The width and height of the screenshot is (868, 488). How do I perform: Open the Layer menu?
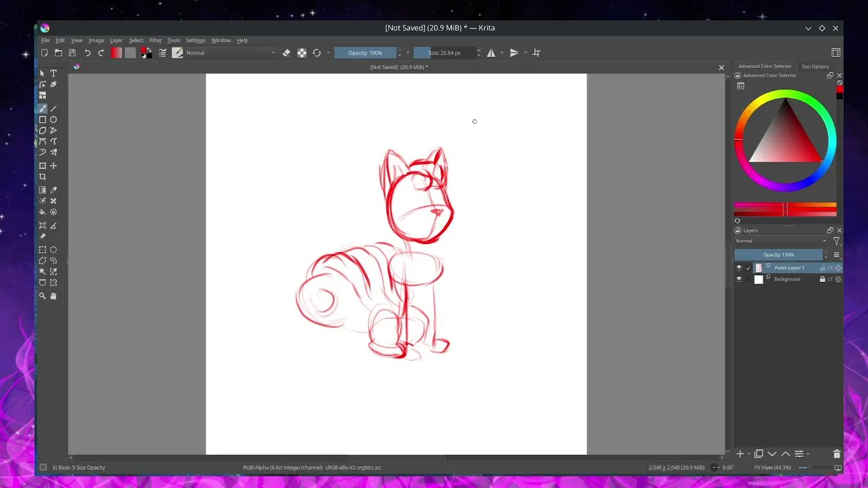click(x=117, y=41)
